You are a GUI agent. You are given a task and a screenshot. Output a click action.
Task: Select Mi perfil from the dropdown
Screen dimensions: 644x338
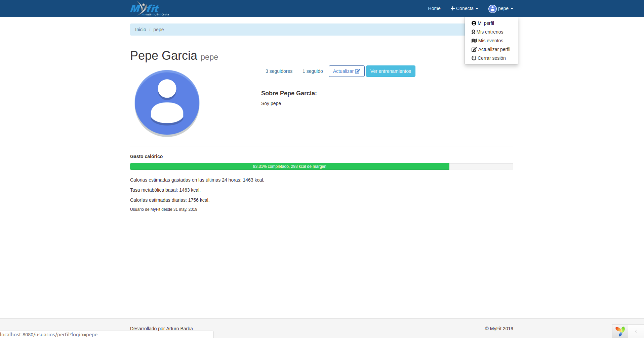tap(491, 23)
